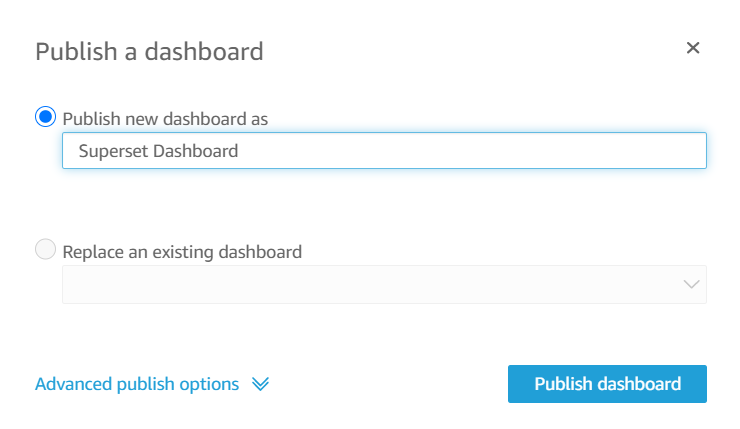
Task: Click the Publish a dashboard heading text
Action: 149,51
